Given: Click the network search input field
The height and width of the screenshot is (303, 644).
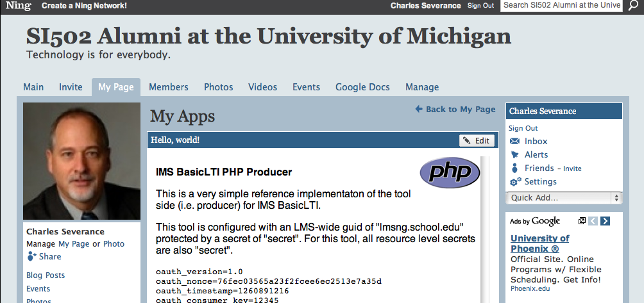Looking at the screenshot, I should point(561,6).
